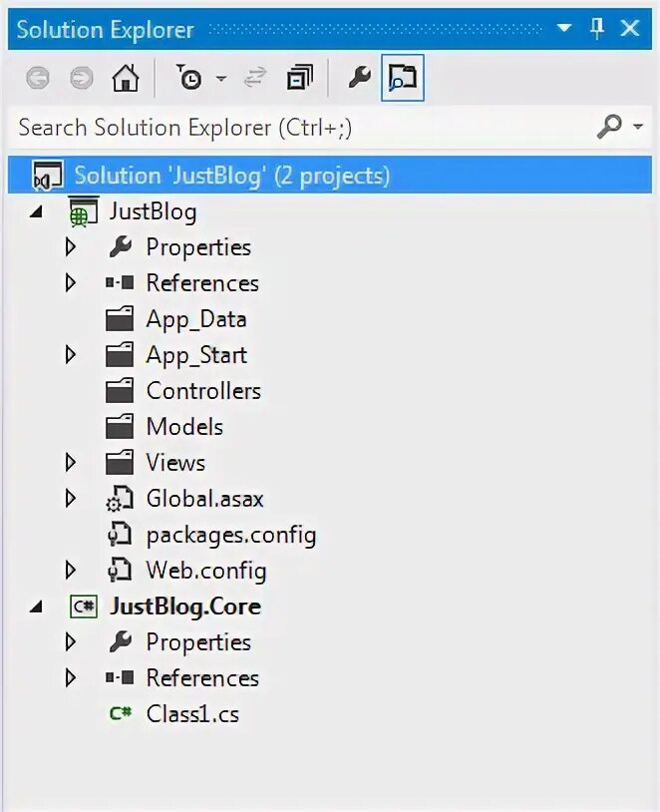This screenshot has height=812, width=660.
Task: Click the Back navigation arrow
Action: (x=38, y=79)
